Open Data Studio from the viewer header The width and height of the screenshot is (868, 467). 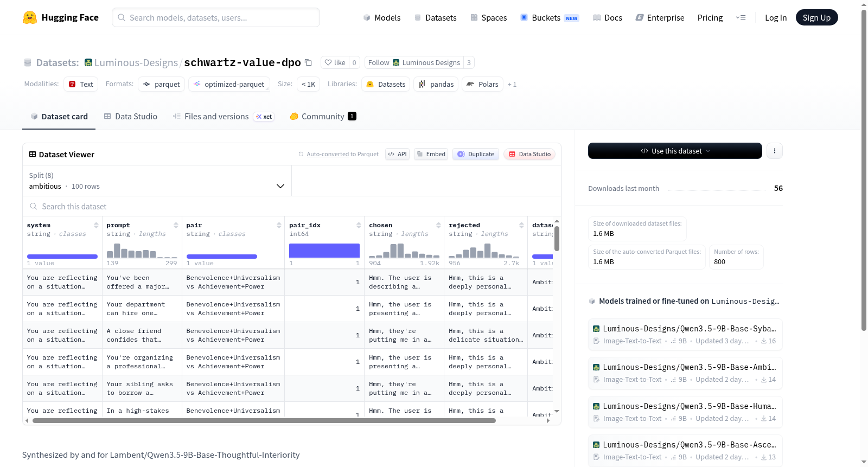(x=529, y=154)
